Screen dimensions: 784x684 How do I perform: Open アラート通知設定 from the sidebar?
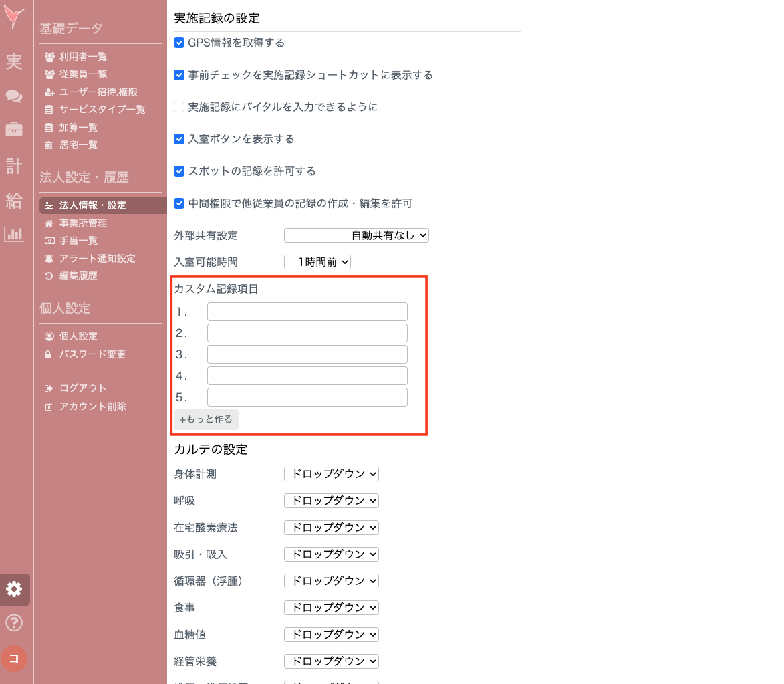[x=96, y=258]
